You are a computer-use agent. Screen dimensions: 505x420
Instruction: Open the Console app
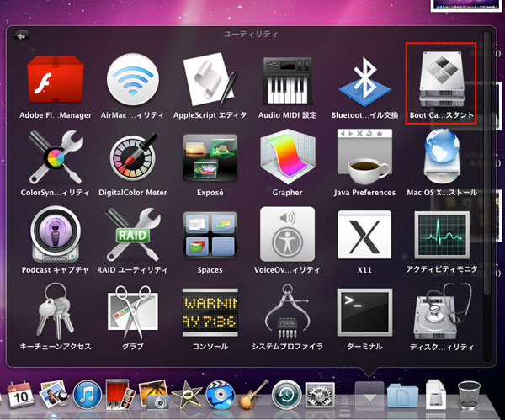[x=210, y=317]
